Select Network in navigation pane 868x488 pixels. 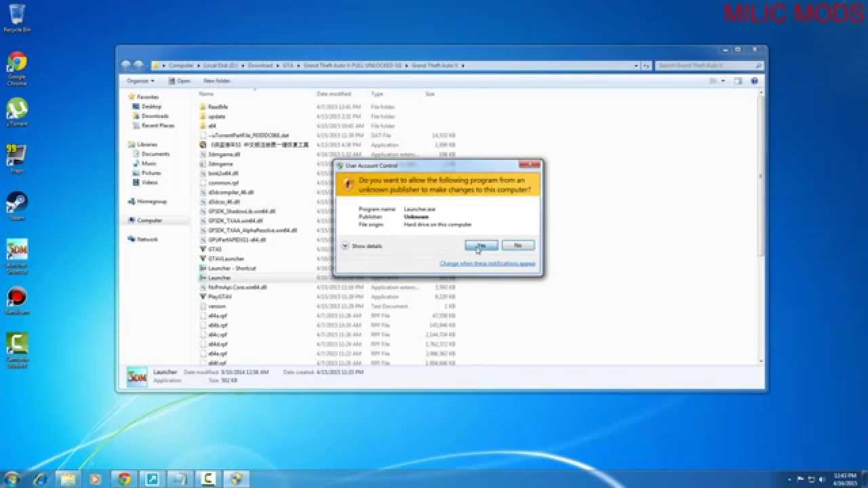(142, 239)
